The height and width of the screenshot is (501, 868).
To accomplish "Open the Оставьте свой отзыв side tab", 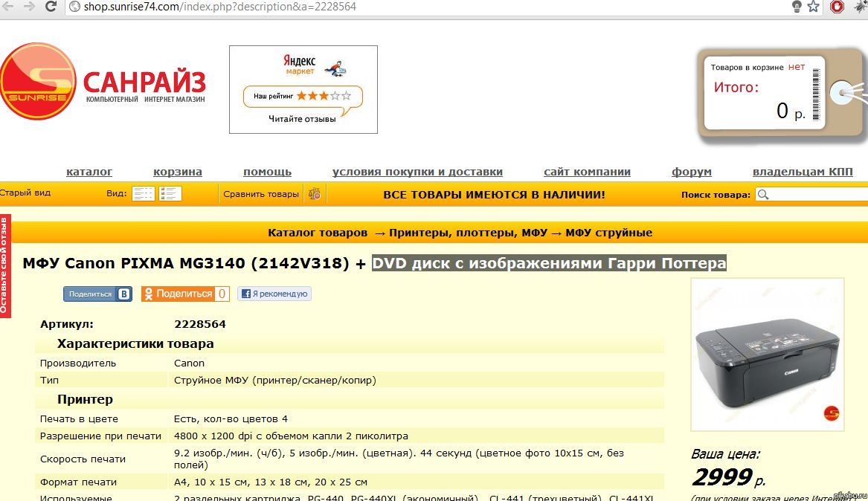I will (5, 266).
